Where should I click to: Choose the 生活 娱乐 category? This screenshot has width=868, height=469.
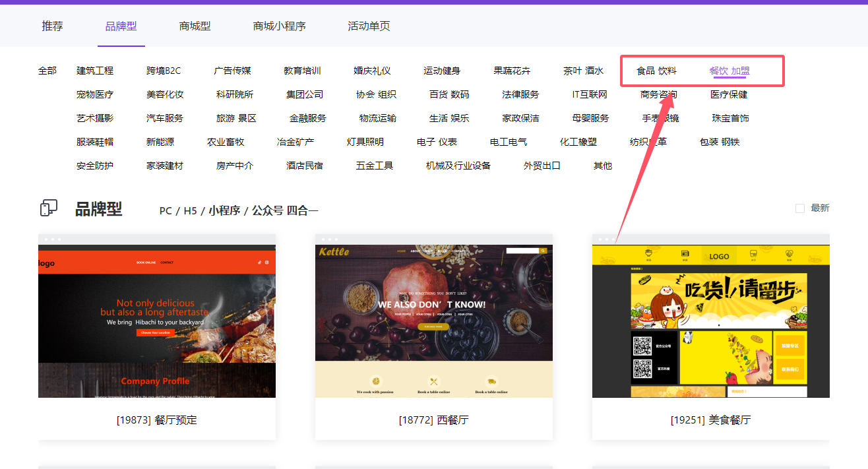coord(449,118)
